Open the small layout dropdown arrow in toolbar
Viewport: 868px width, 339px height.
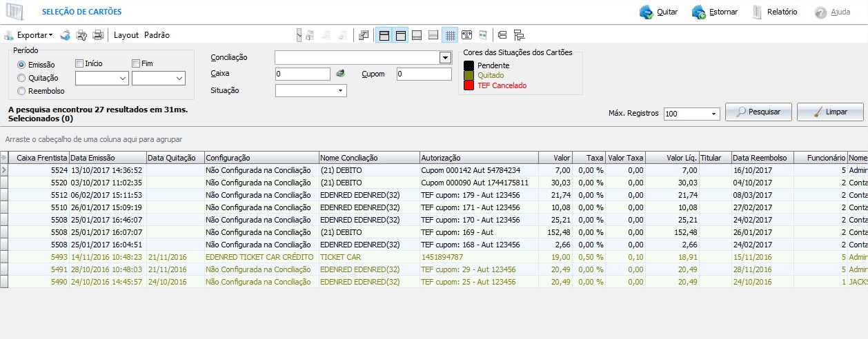pyautogui.click(x=299, y=34)
